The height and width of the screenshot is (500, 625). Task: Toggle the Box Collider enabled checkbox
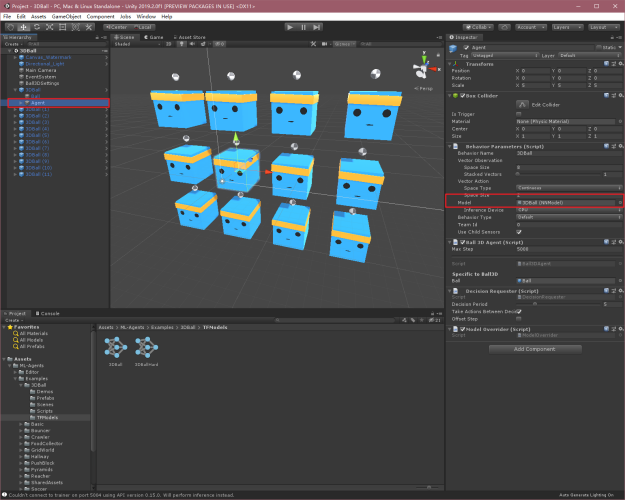tap(462, 96)
